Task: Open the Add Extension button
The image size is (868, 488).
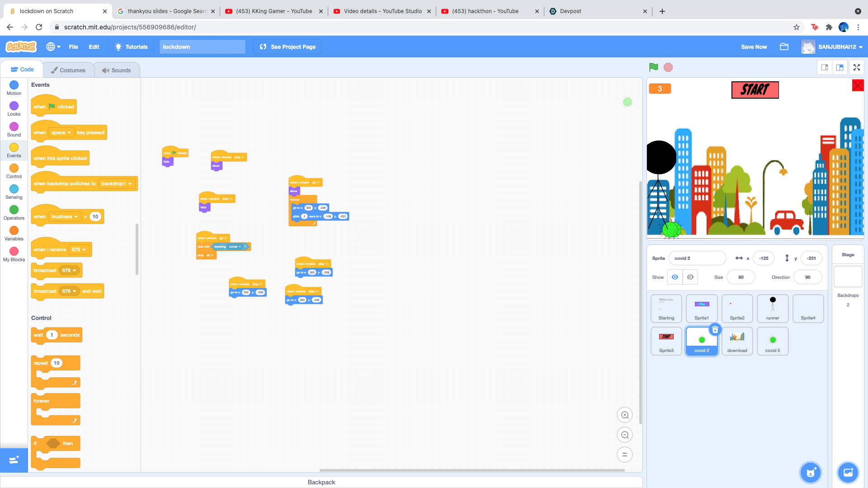Action: (14, 460)
